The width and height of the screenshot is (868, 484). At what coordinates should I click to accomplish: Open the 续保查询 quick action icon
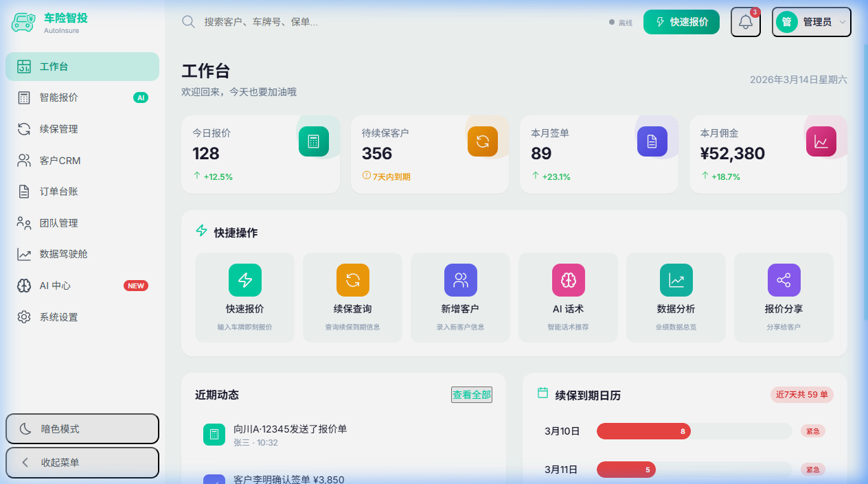coord(352,280)
